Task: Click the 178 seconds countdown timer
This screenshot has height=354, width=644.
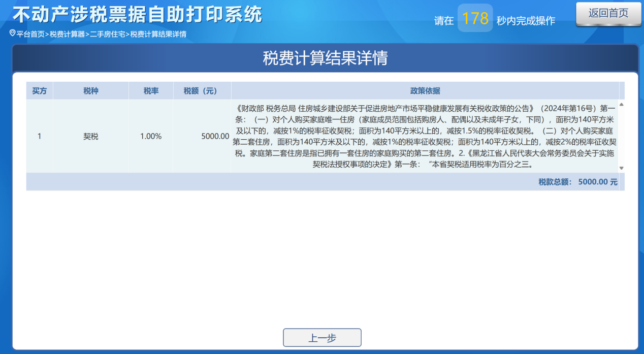Action: [x=475, y=19]
